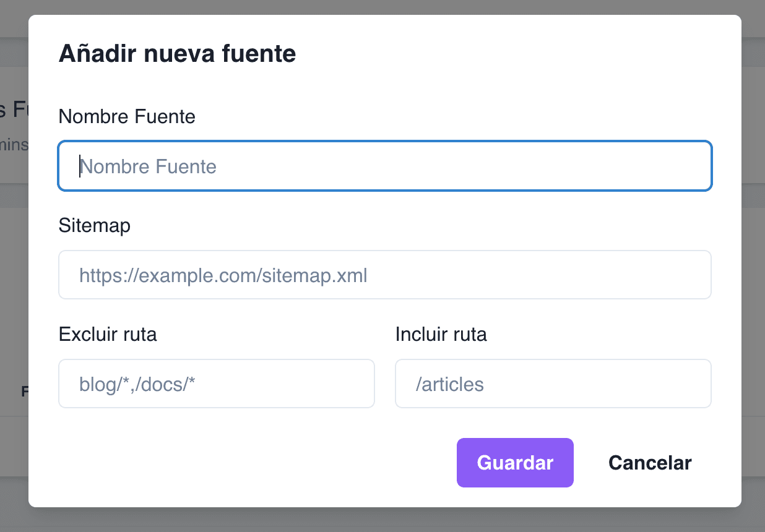Click the purple Guardar button text

514,462
